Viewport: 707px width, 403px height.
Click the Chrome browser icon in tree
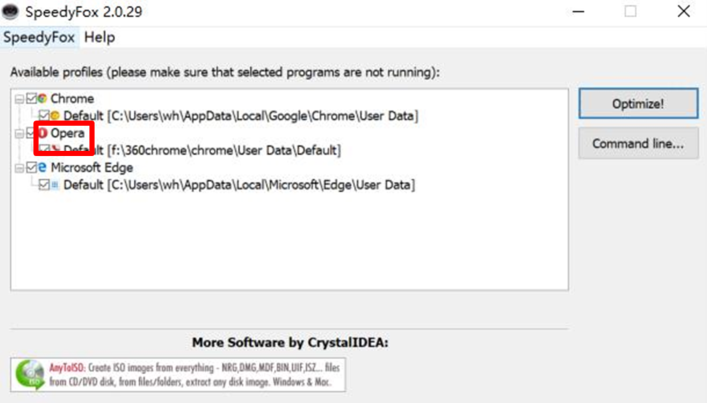tap(43, 99)
